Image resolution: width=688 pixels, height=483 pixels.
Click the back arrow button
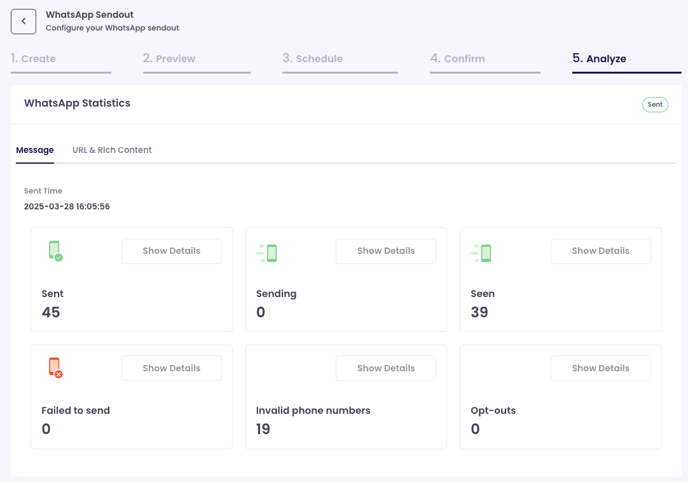[x=23, y=21]
